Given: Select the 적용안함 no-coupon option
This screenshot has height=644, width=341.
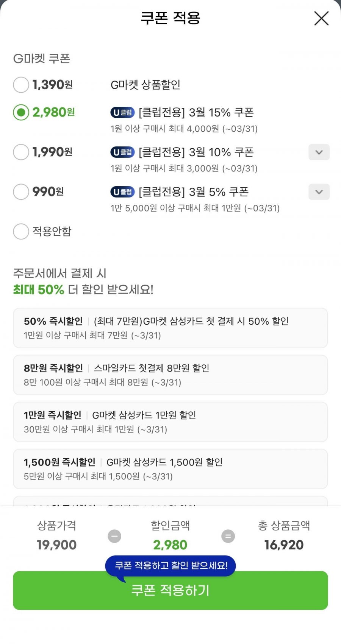Looking at the screenshot, I should 21,231.
